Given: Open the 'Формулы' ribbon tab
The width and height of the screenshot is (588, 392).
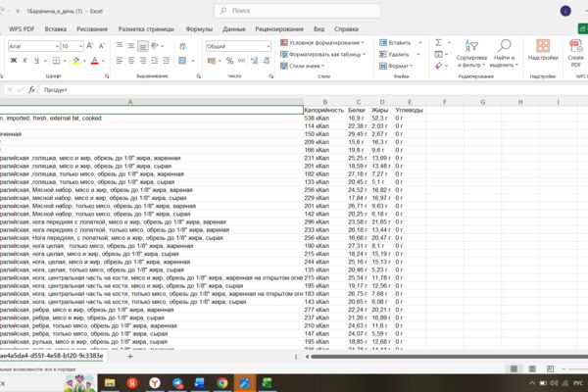Looking at the screenshot, I should click(199, 28).
